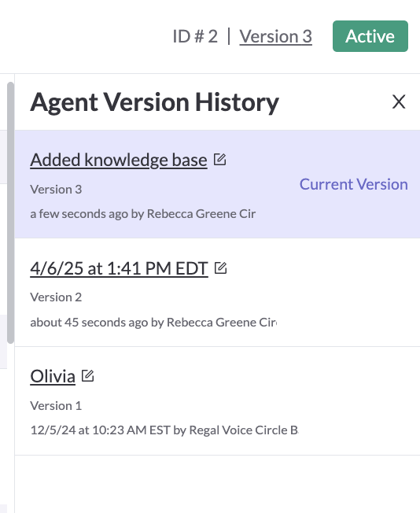Rename the Olivia version via its edit icon
420x513 pixels.
tap(87, 375)
